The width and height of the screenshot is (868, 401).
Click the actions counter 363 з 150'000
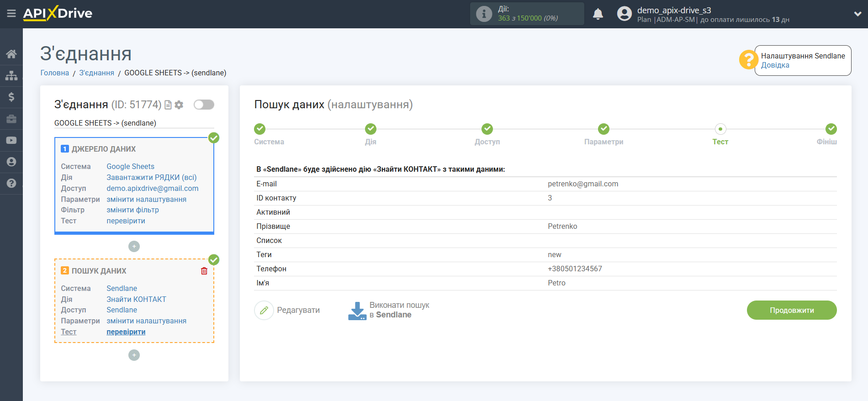[x=528, y=18]
